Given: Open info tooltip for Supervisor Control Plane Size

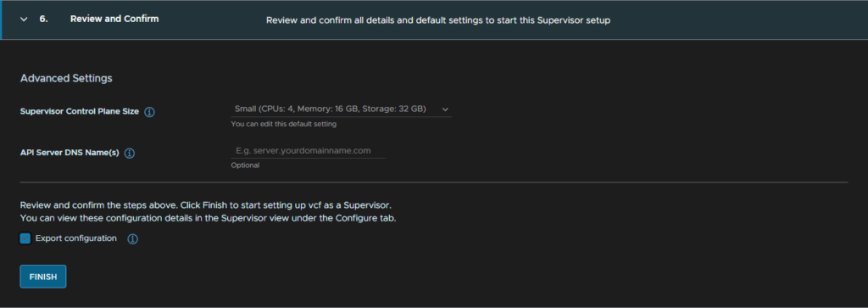Looking at the screenshot, I should (x=149, y=112).
